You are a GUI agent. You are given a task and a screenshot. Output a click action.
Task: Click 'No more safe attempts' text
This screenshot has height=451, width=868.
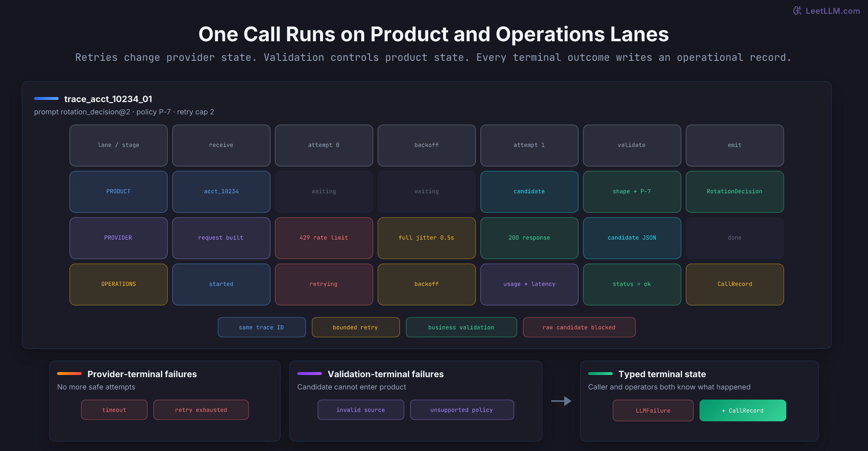[96, 387]
